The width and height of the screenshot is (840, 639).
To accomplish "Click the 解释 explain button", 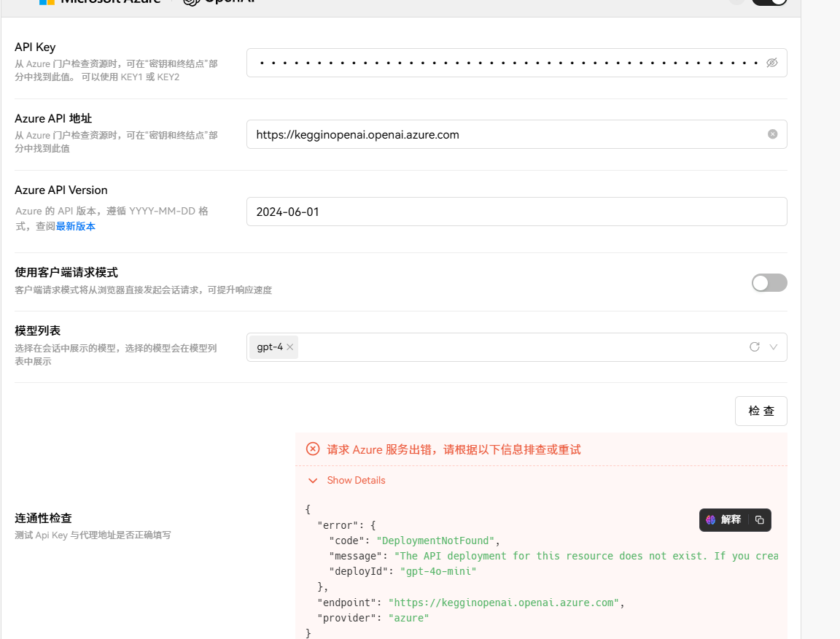I will coord(724,519).
